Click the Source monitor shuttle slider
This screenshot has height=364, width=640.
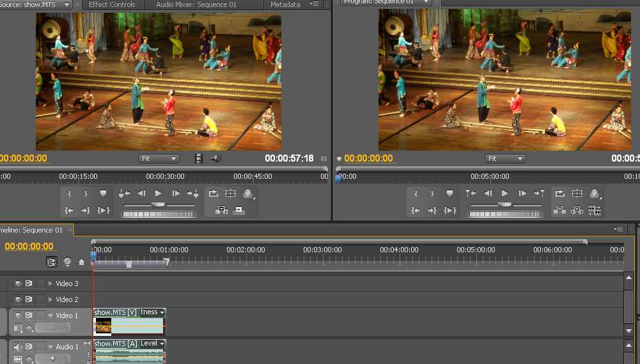[159, 204]
